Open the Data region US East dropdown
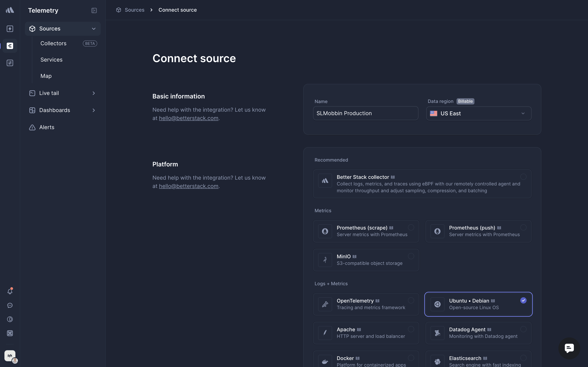 click(x=479, y=113)
